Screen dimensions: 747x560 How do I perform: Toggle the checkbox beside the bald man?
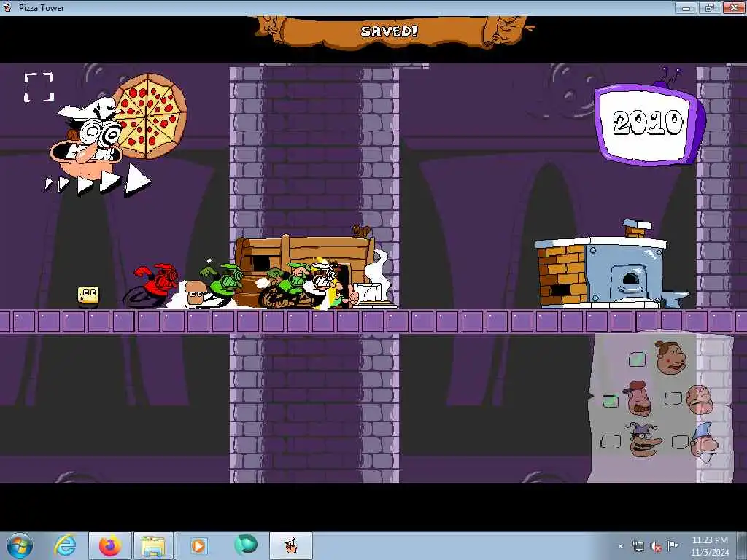coord(673,398)
